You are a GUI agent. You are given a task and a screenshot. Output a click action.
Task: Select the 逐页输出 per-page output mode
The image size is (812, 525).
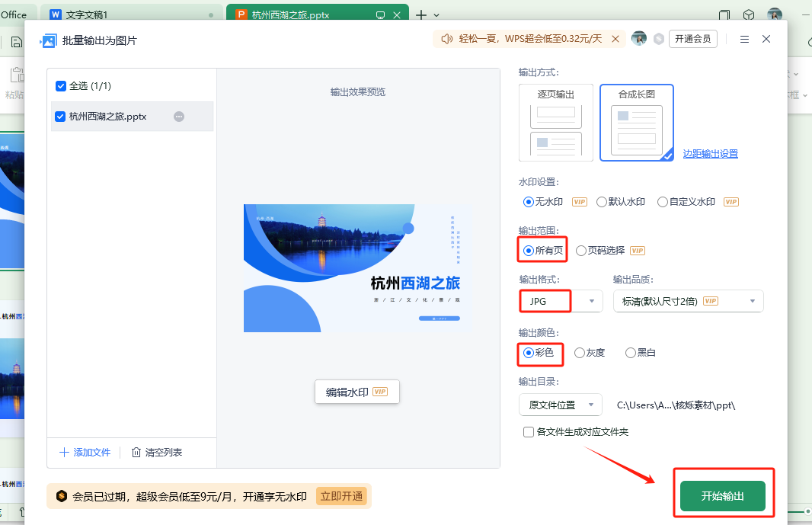click(555, 122)
